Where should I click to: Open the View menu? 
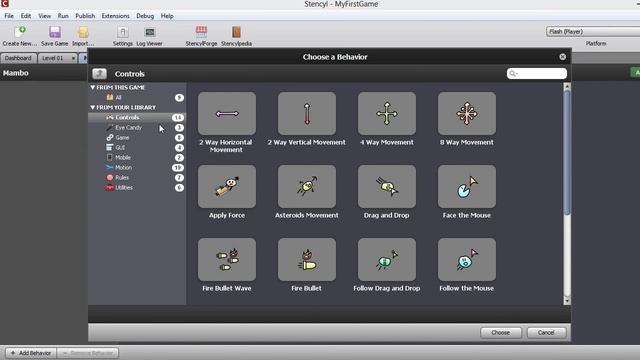tap(44, 16)
